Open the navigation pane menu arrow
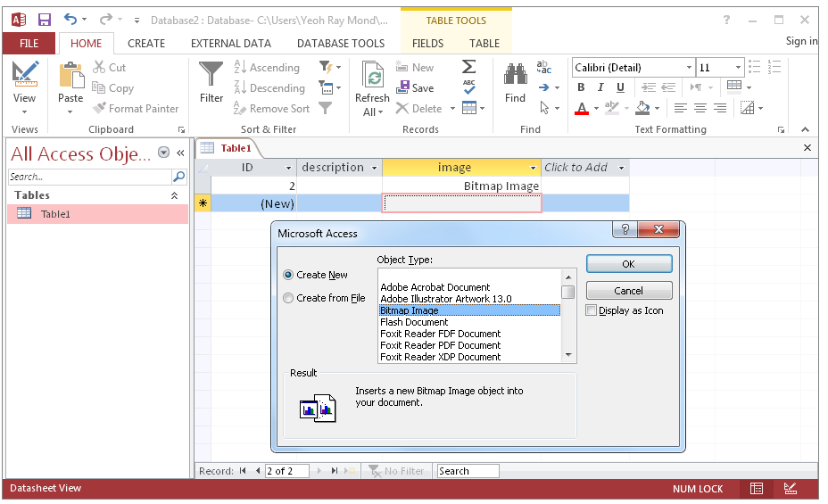Image resolution: width=828 pixels, height=504 pixels. (163, 153)
